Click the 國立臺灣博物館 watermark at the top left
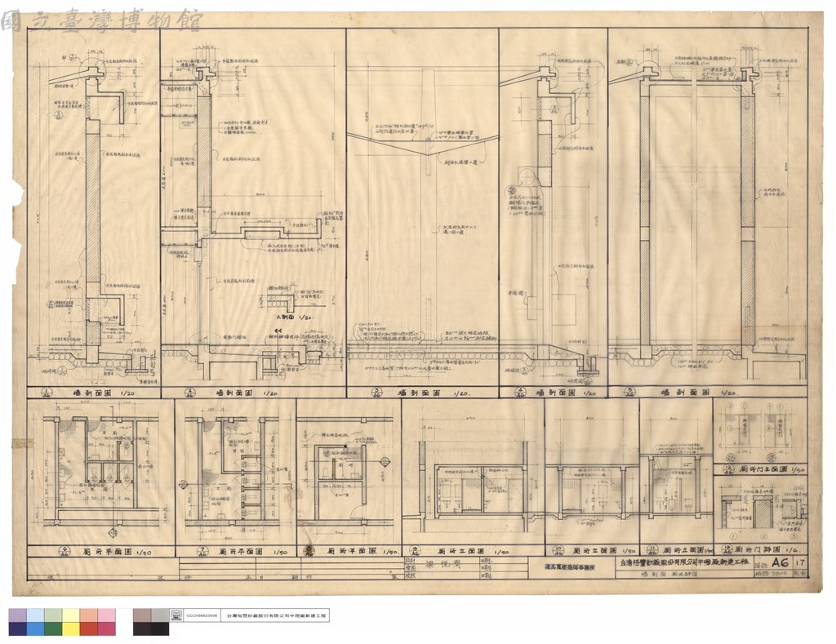This screenshot has width=836, height=644. (x=101, y=20)
